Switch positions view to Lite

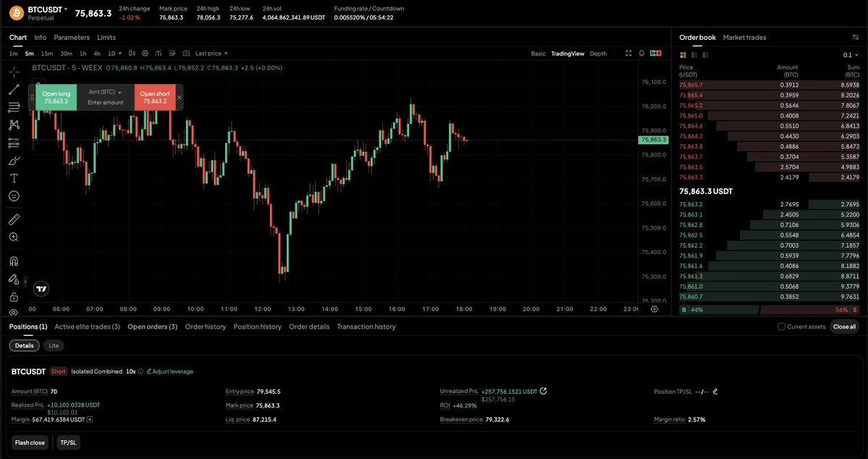[x=54, y=345]
